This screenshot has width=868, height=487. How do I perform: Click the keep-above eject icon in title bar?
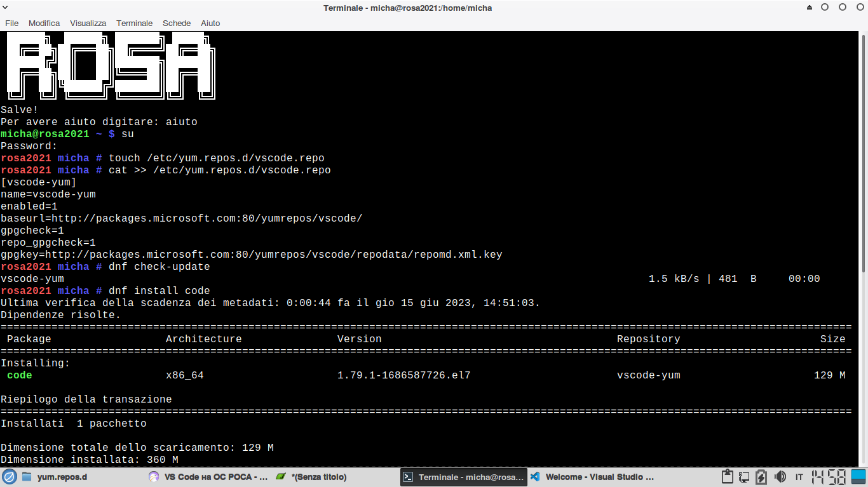[810, 8]
